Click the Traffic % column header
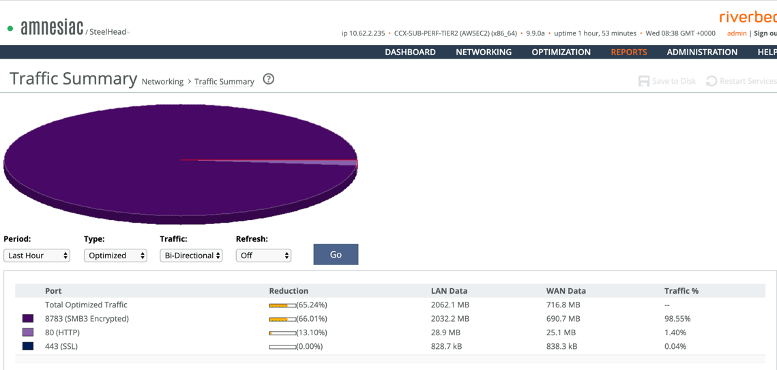Screen dimensions: 777x370 (681, 291)
